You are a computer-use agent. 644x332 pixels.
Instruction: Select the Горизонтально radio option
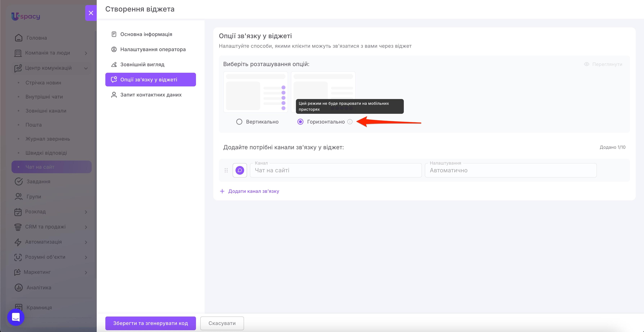[300, 122]
